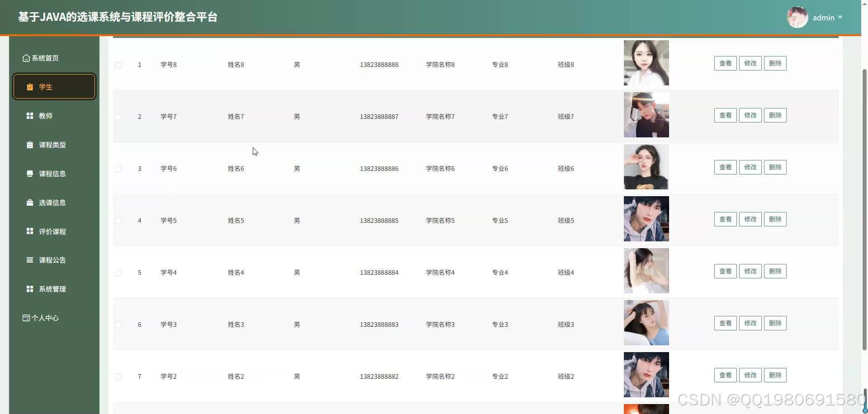Viewport: 868px width, 414px height.
Task: Tick the checkbox for row 学号5
Action: pyautogui.click(x=118, y=221)
